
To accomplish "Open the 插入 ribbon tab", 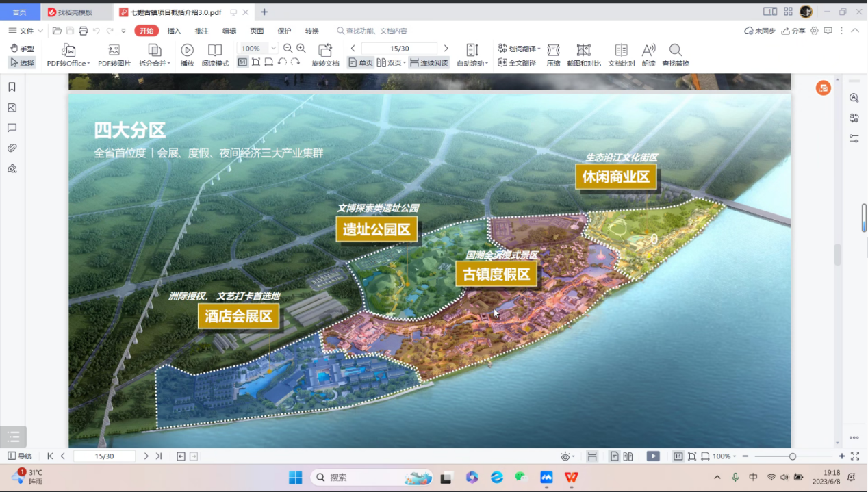I will (x=174, y=31).
